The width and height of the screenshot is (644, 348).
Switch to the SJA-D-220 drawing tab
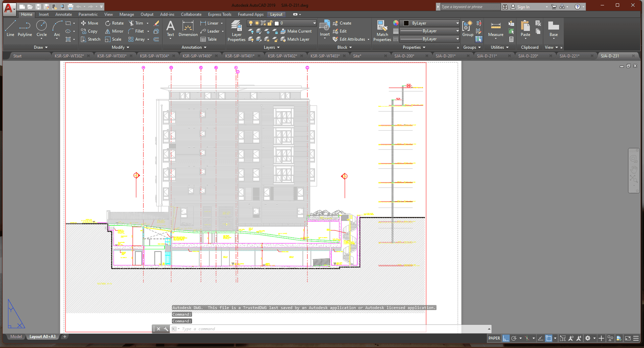click(x=528, y=56)
